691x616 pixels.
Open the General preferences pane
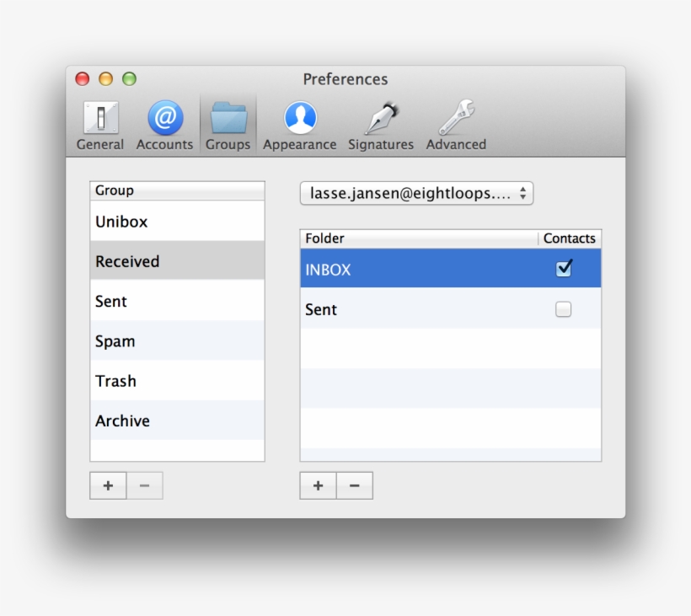[99, 121]
